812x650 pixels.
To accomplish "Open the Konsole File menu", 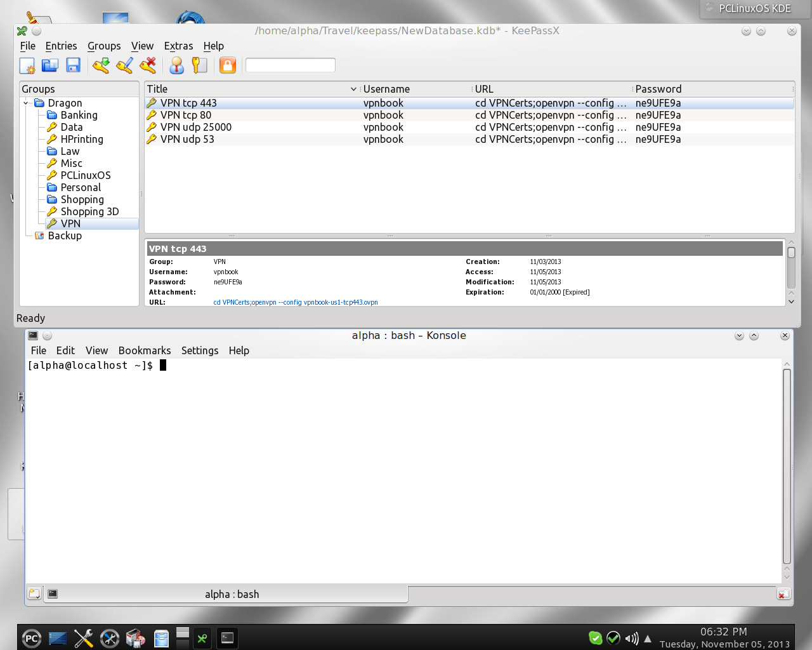I will (39, 350).
